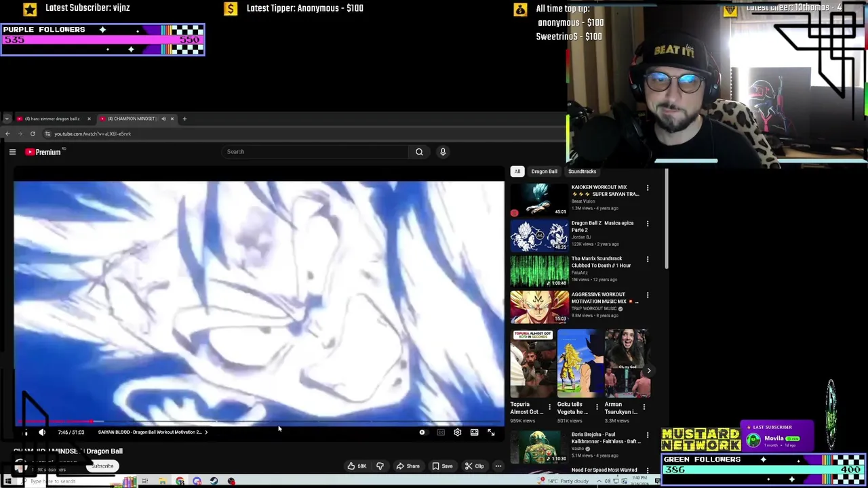Select the 'All' filter chip
The image size is (868, 488).
coord(517,171)
